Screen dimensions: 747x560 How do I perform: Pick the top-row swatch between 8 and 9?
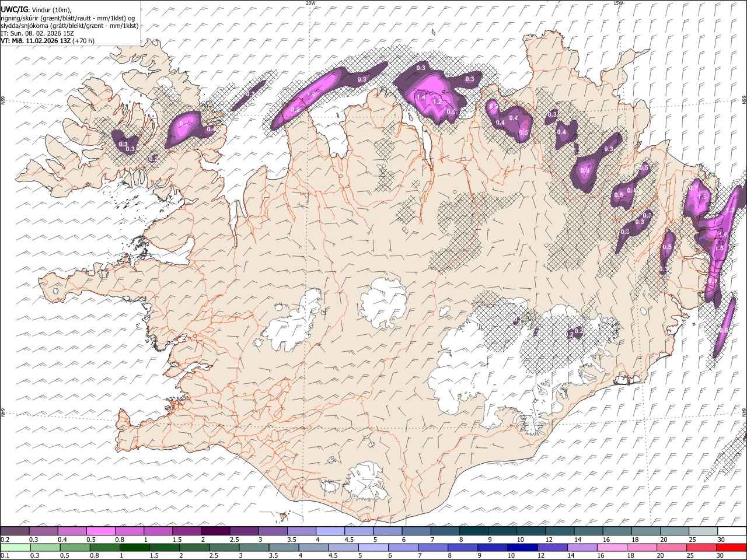coord(474,531)
